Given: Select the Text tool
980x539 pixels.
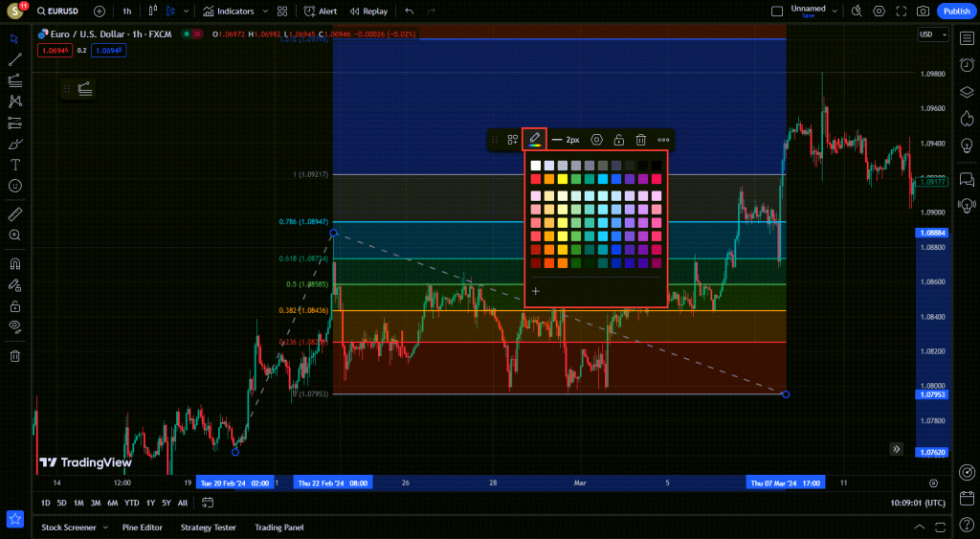Looking at the screenshot, I should tap(15, 165).
